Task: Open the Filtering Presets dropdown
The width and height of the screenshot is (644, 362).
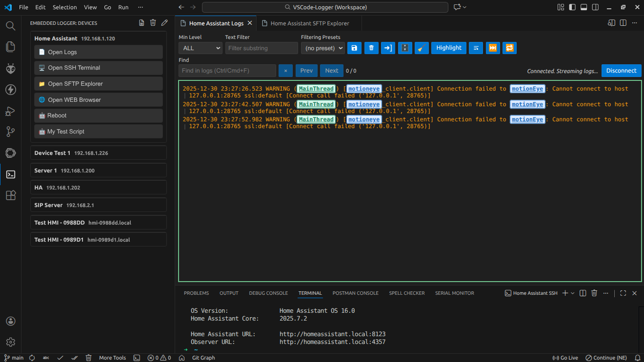Action: pos(322,48)
